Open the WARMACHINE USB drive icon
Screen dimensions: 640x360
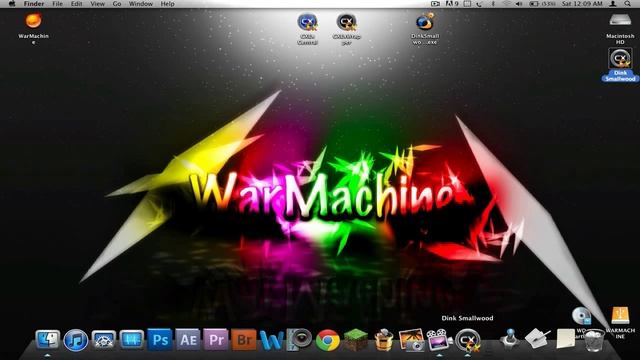620,316
